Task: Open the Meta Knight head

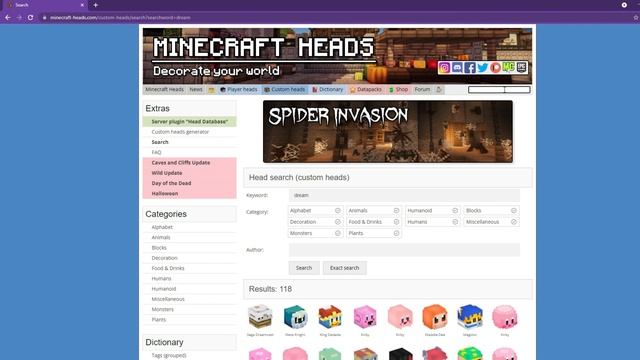Action: (295, 317)
